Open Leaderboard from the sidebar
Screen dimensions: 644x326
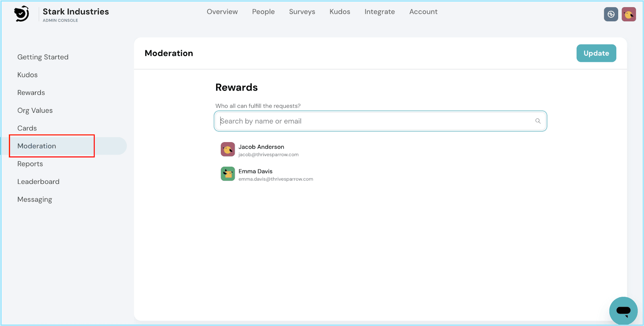[x=38, y=182]
